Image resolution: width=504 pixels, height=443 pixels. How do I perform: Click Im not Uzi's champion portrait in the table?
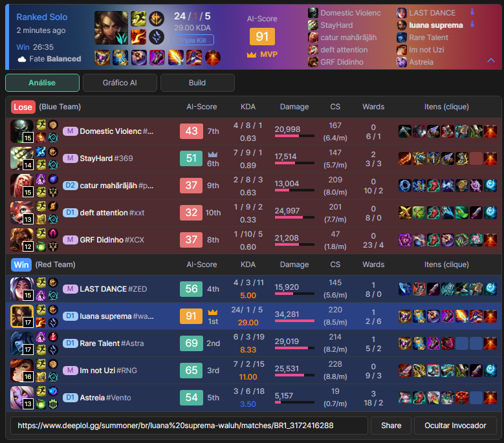click(x=22, y=371)
